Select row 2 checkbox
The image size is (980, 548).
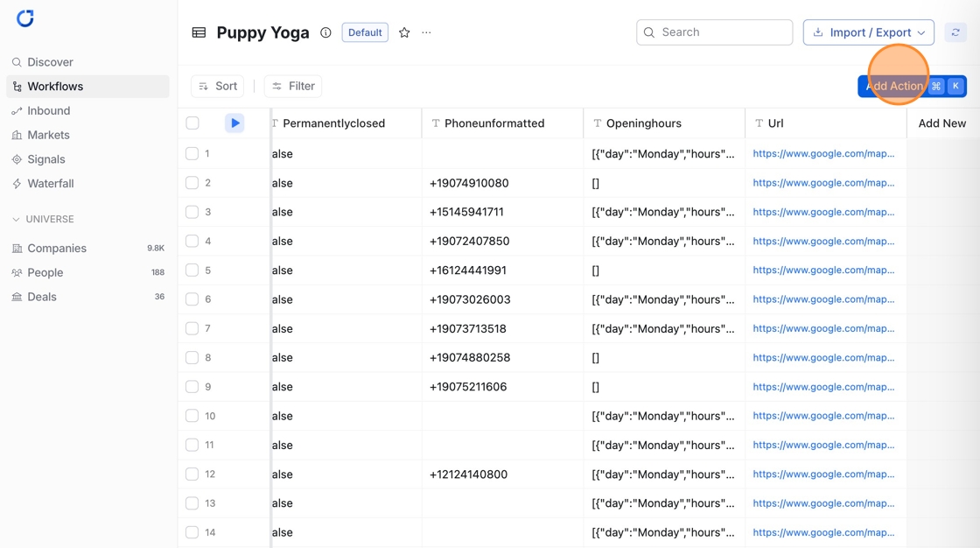(192, 183)
